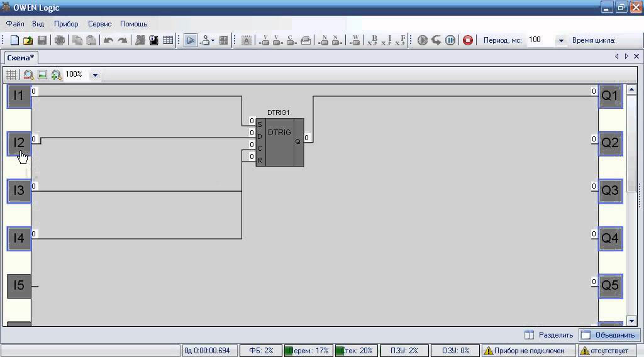Toggle input I3 state
The height and width of the screenshot is (357, 644).
(19, 191)
